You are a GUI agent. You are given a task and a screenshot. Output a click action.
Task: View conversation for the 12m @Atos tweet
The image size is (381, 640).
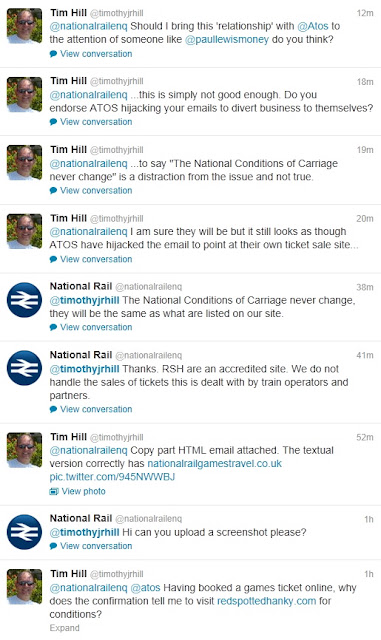point(96,54)
